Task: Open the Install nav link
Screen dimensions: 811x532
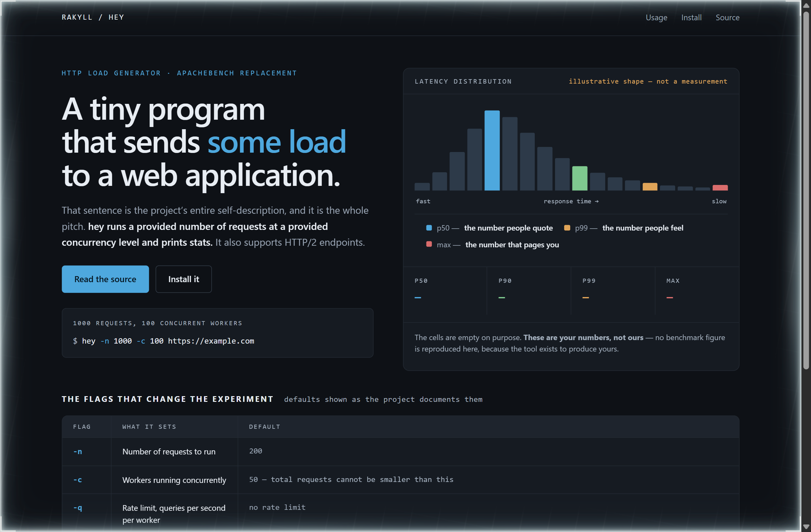Action: point(691,17)
